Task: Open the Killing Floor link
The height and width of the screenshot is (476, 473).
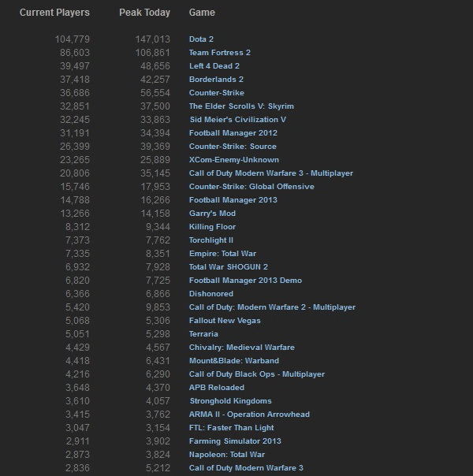Action: [212, 227]
